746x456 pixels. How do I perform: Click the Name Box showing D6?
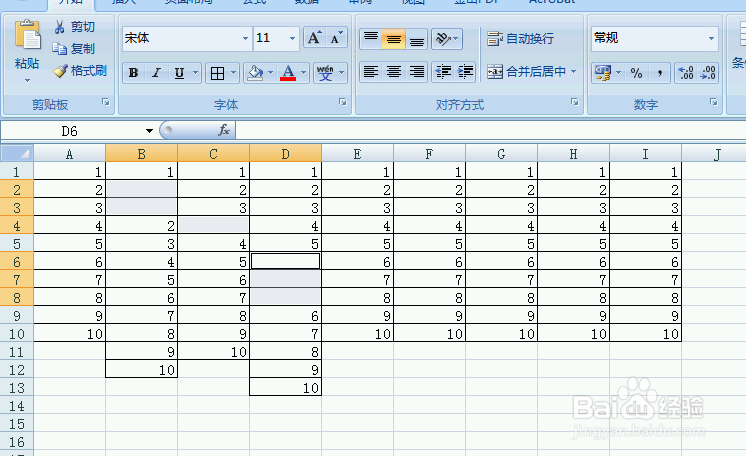(70, 131)
